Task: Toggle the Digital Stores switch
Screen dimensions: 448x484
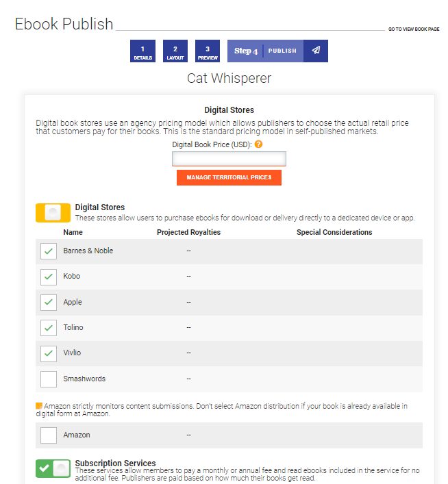Action: pyautogui.click(x=53, y=212)
